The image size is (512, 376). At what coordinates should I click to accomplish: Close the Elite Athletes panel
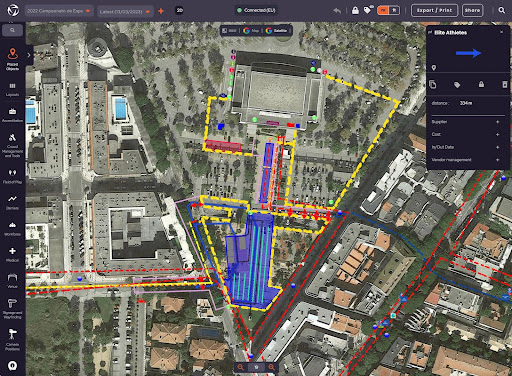[502, 32]
